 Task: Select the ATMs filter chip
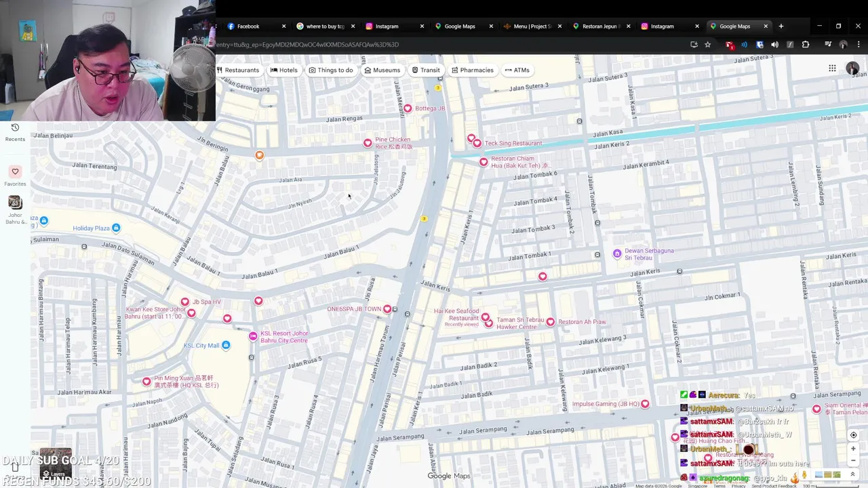coord(517,70)
